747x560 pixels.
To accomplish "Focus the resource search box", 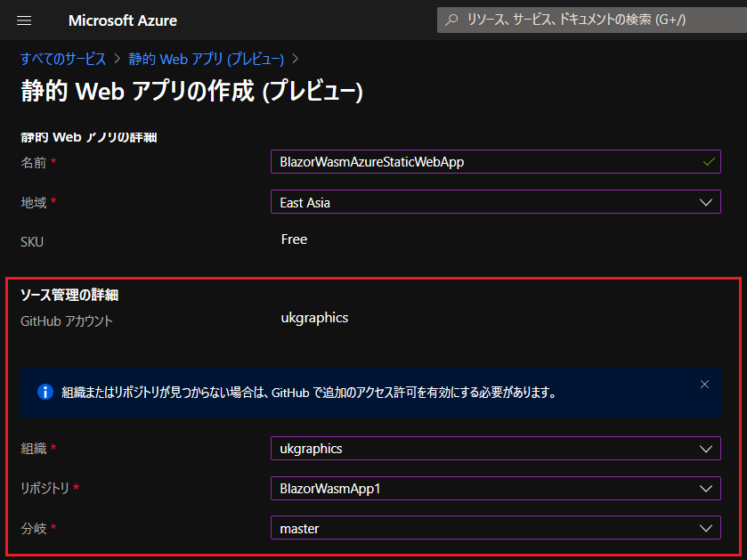I will tap(592, 20).
